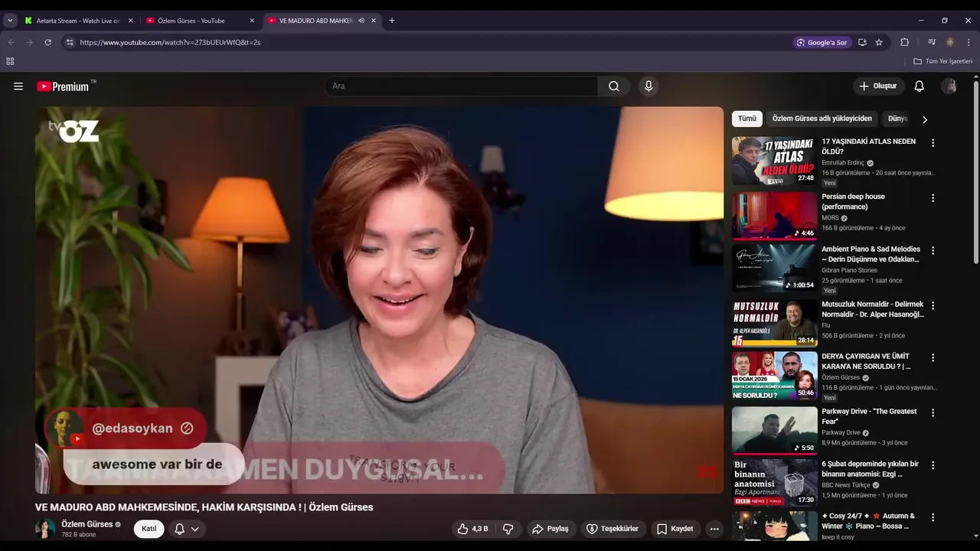Open the apps grid in bookmarks bar

[10, 61]
